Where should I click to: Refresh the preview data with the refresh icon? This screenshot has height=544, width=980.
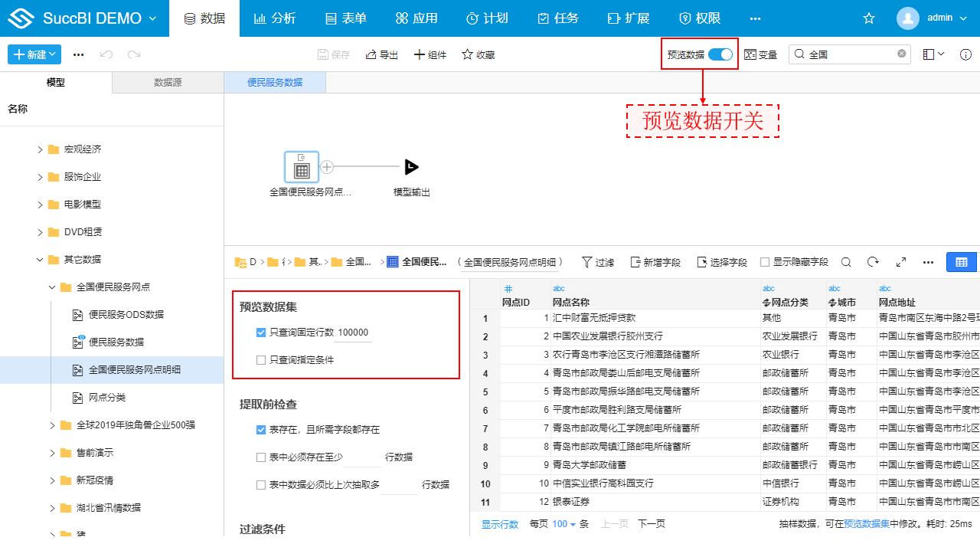click(x=873, y=261)
